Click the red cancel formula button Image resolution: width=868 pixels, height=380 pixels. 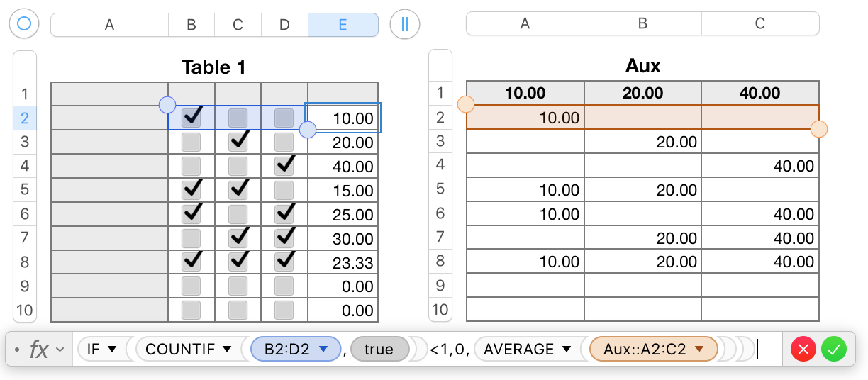[x=803, y=350]
